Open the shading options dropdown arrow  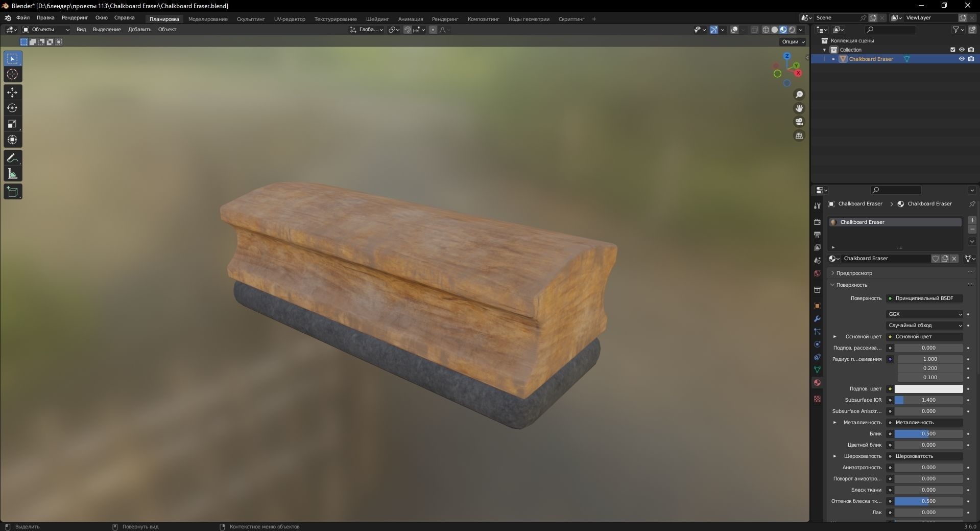801,30
